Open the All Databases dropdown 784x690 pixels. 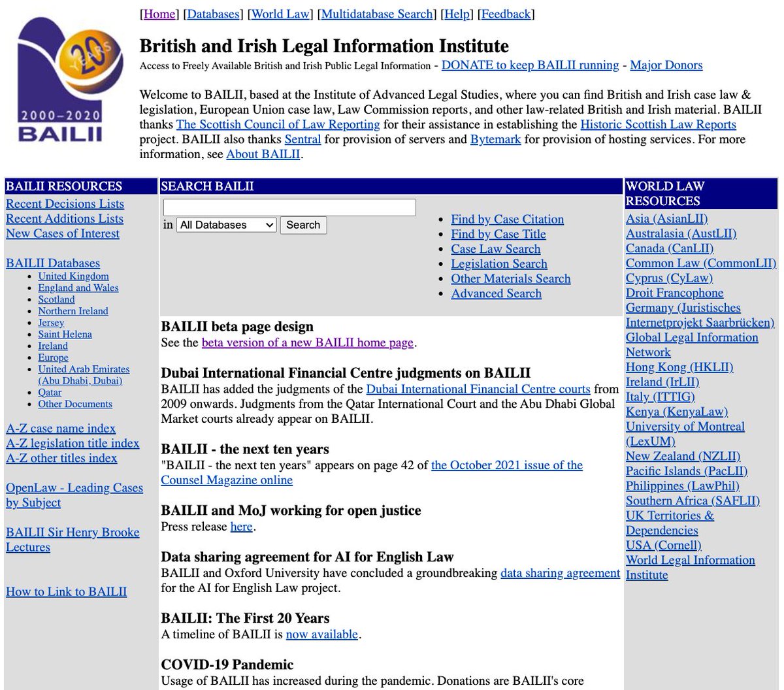click(x=227, y=225)
